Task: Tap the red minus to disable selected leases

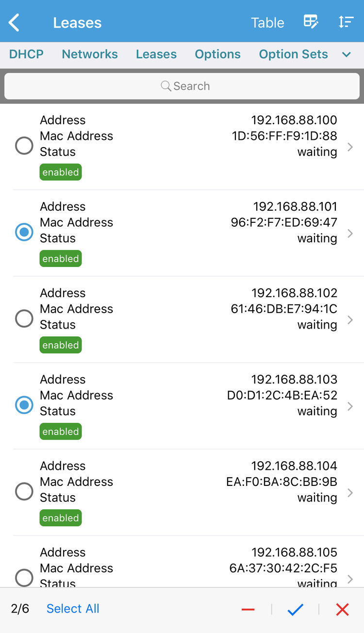Action: click(x=248, y=609)
